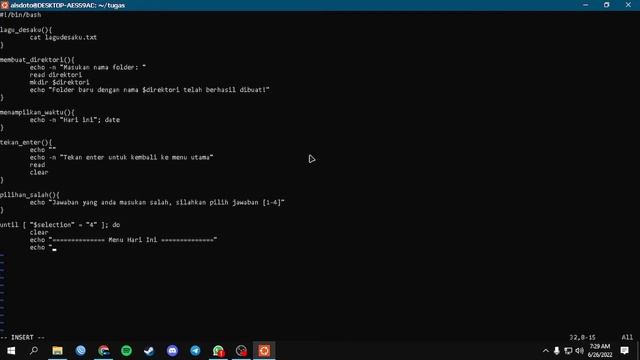The height and width of the screenshot is (360, 640).
Task: Click the cat lagudesaku.txt line
Action: coord(63,37)
